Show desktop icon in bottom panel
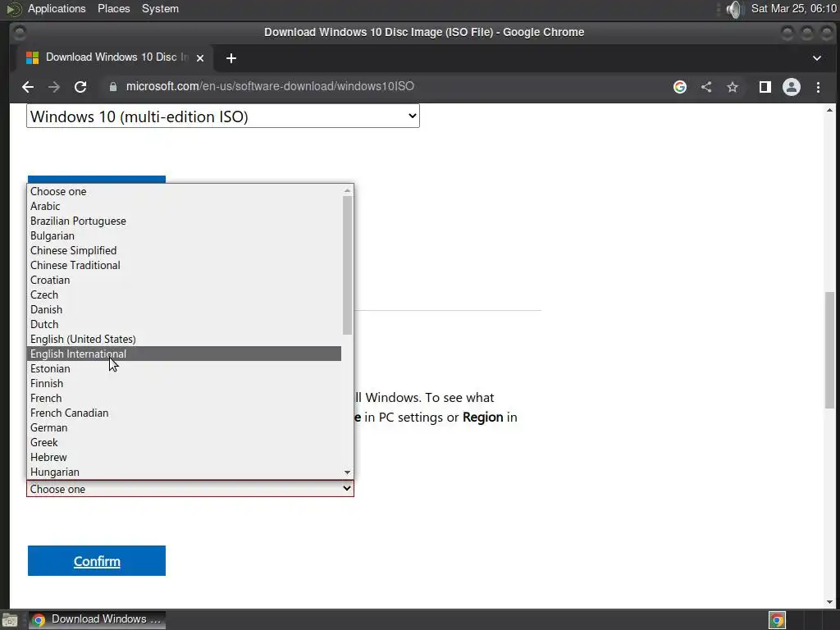The image size is (840, 630). 10,620
